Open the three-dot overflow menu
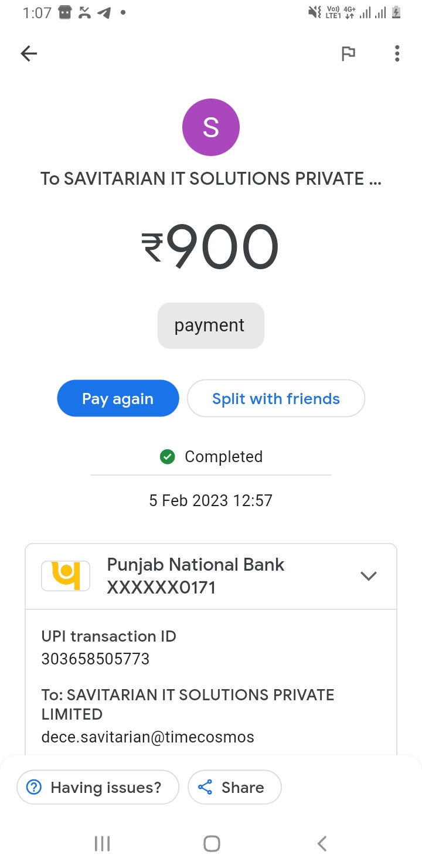 click(x=397, y=54)
